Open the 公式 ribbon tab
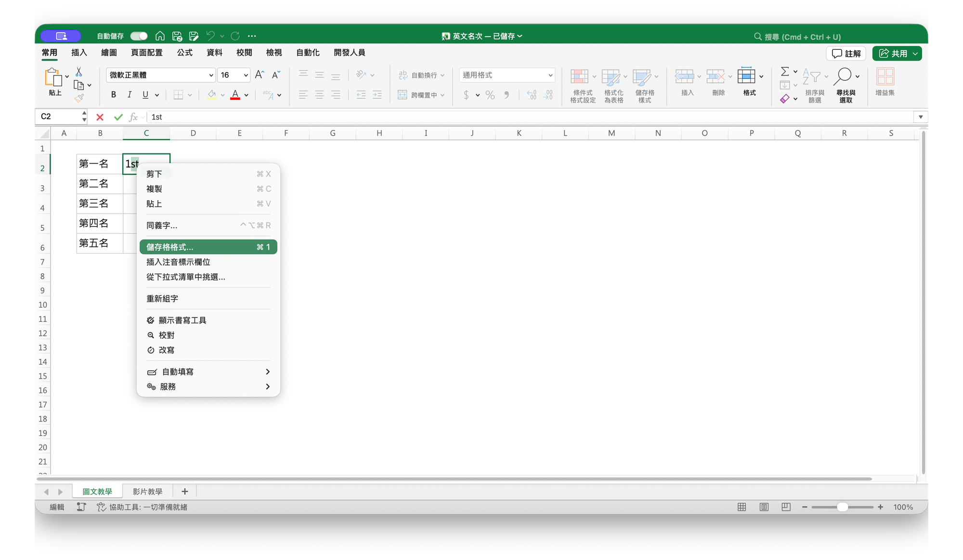The image size is (963, 560). coord(184,52)
